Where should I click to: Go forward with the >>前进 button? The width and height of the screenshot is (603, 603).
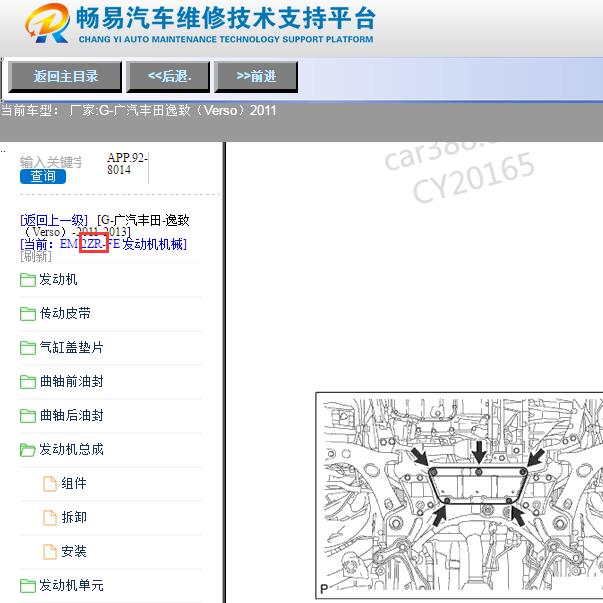[256, 77]
